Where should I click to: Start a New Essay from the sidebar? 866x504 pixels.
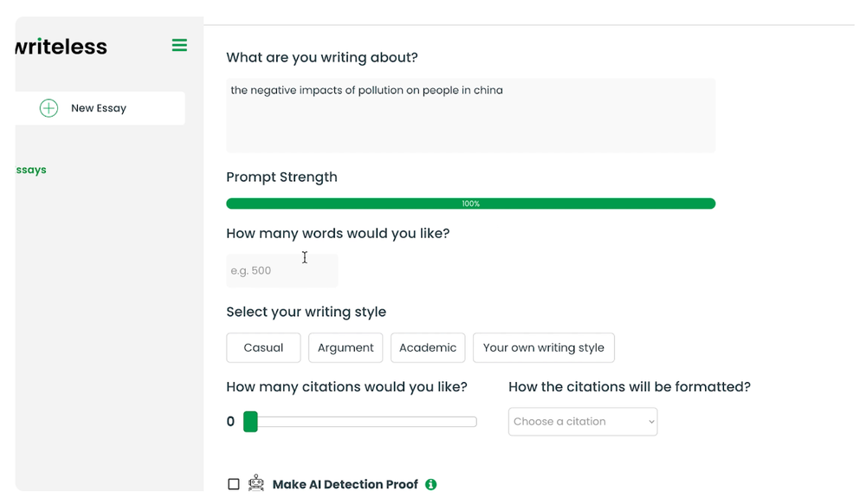(x=100, y=108)
